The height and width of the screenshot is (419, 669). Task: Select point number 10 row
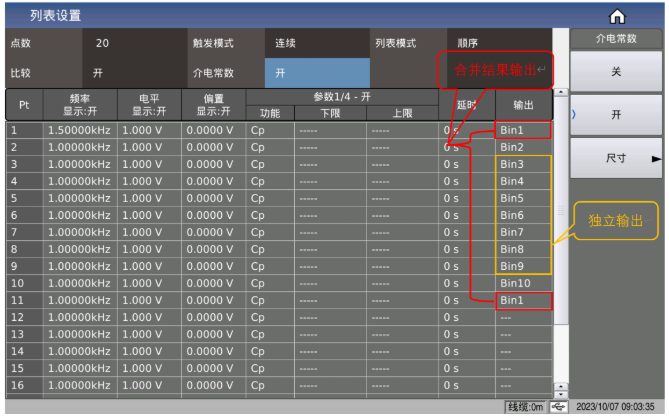[x=24, y=283]
